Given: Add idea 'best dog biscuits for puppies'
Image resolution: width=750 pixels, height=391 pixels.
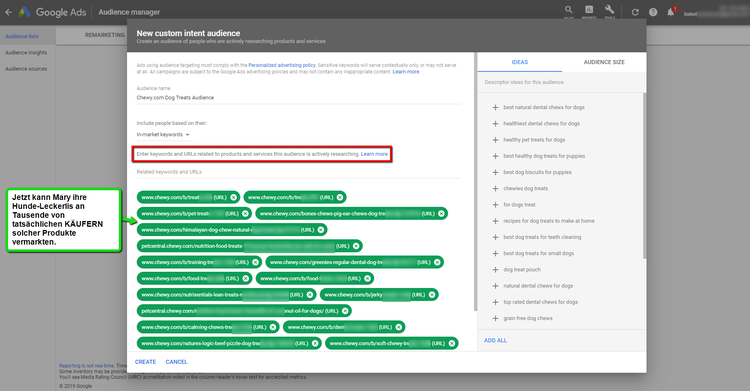Looking at the screenshot, I should click(496, 172).
